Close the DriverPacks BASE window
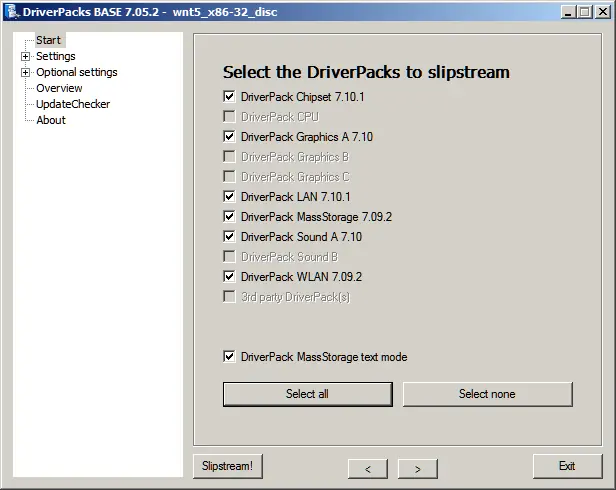 (603, 12)
